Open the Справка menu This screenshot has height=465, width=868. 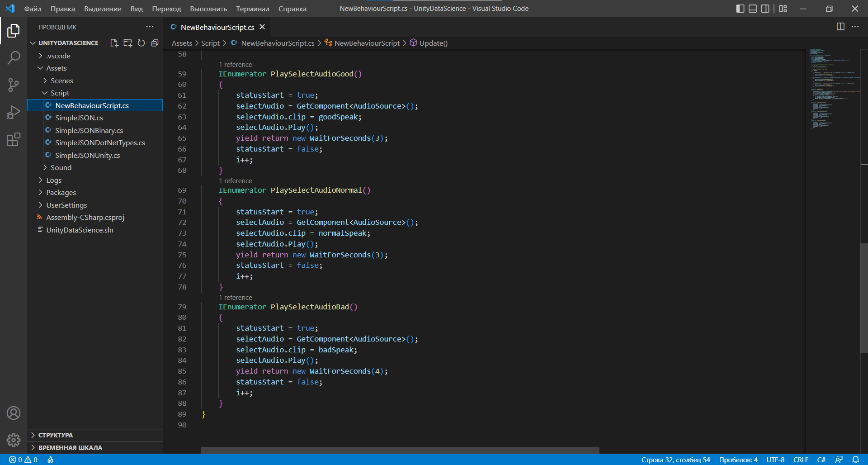(x=292, y=9)
